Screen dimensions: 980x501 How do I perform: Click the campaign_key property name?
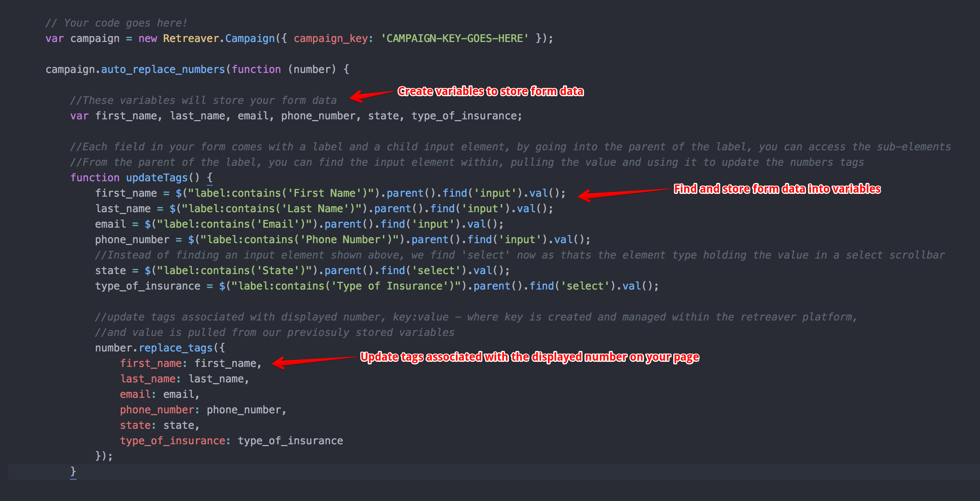point(330,38)
